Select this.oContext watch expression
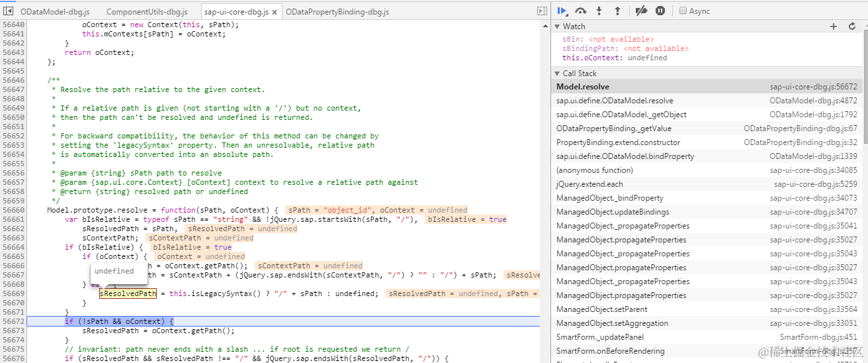Screen dimensions: 868x363 click(615, 58)
